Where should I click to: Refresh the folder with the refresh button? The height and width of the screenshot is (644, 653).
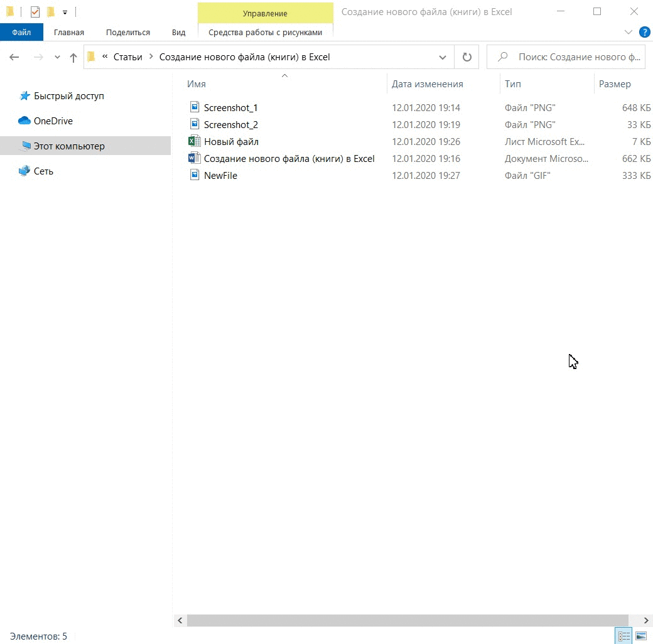(x=467, y=57)
